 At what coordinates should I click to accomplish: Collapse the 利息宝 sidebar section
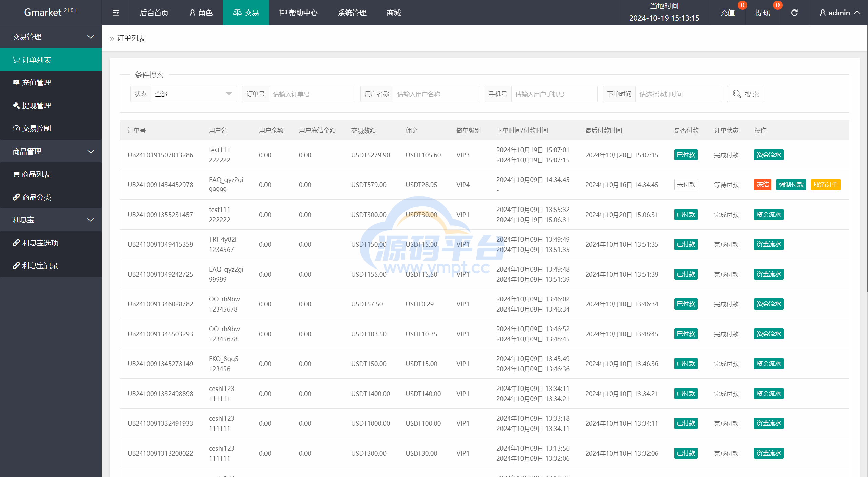(x=91, y=220)
